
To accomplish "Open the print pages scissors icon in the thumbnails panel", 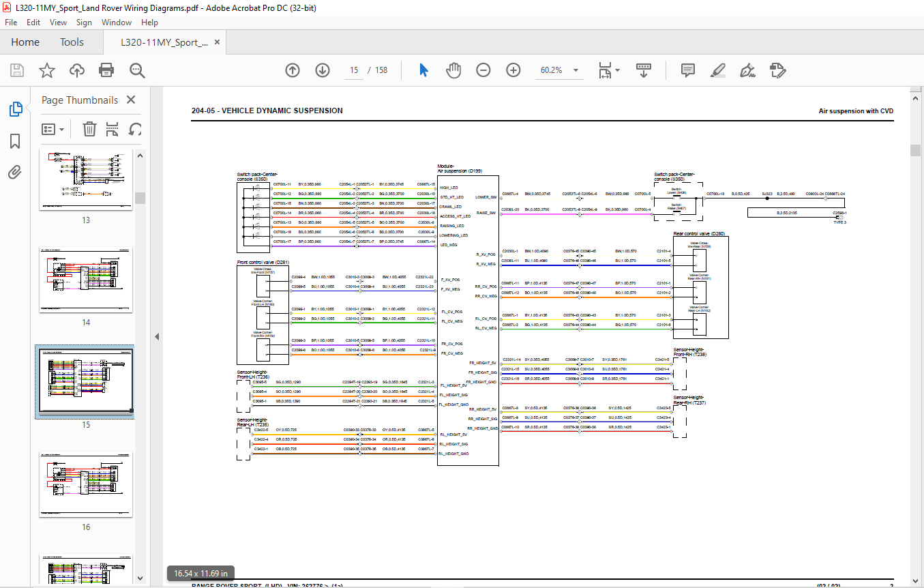I will click(113, 129).
